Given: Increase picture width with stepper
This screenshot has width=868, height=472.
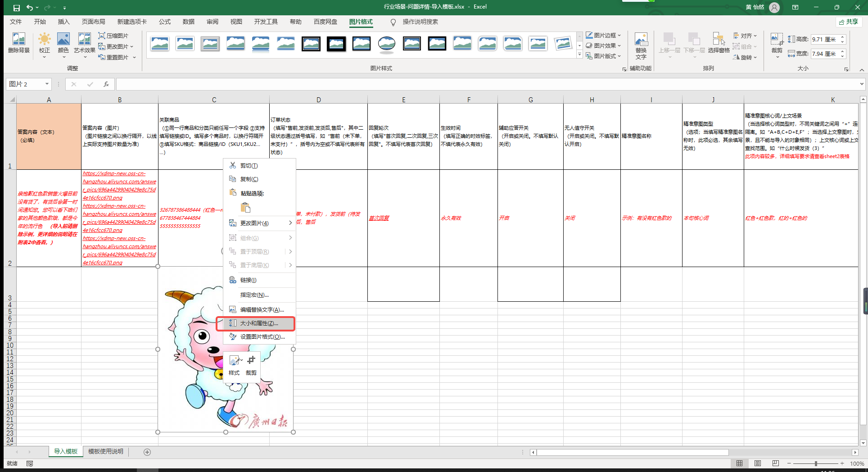Looking at the screenshot, I should [x=843, y=51].
